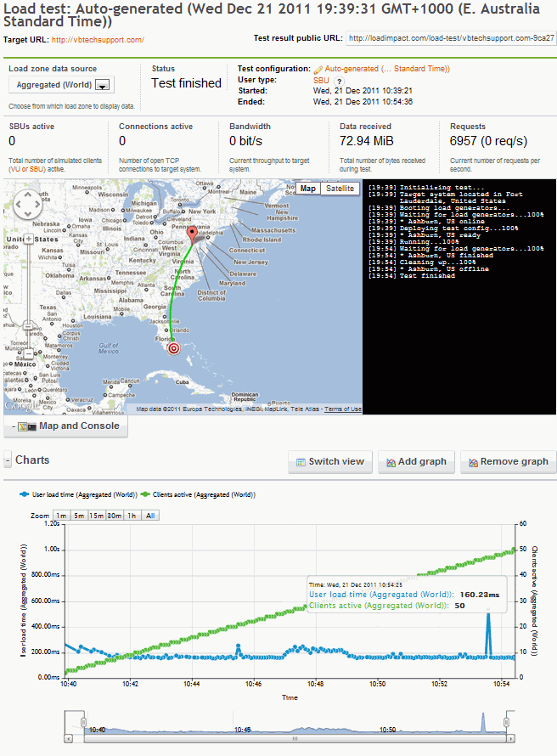Switch the map to Satellite view
Viewport: 557px width, 756px height.
340,189
